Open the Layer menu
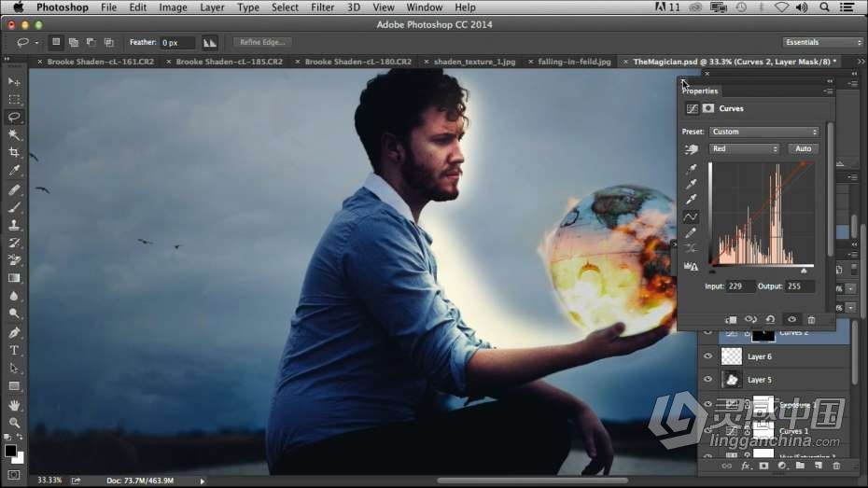Viewport: 868px width, 488px height. 212,7
